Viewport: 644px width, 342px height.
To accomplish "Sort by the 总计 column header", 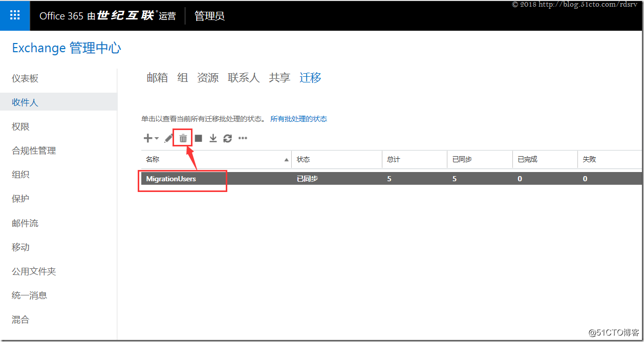I will click(x=415, y=159).
